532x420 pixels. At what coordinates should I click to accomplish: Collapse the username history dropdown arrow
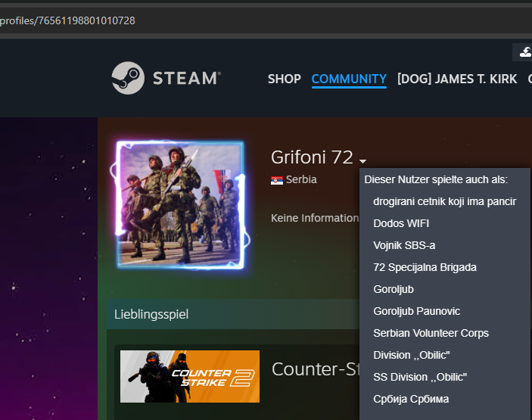(363, 161)
